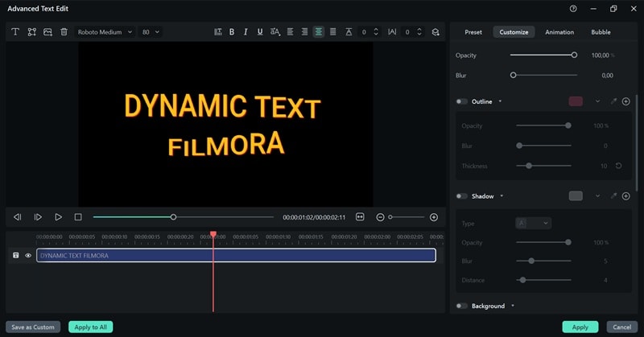Click the add icon beside Shadow

pos(626,196)
